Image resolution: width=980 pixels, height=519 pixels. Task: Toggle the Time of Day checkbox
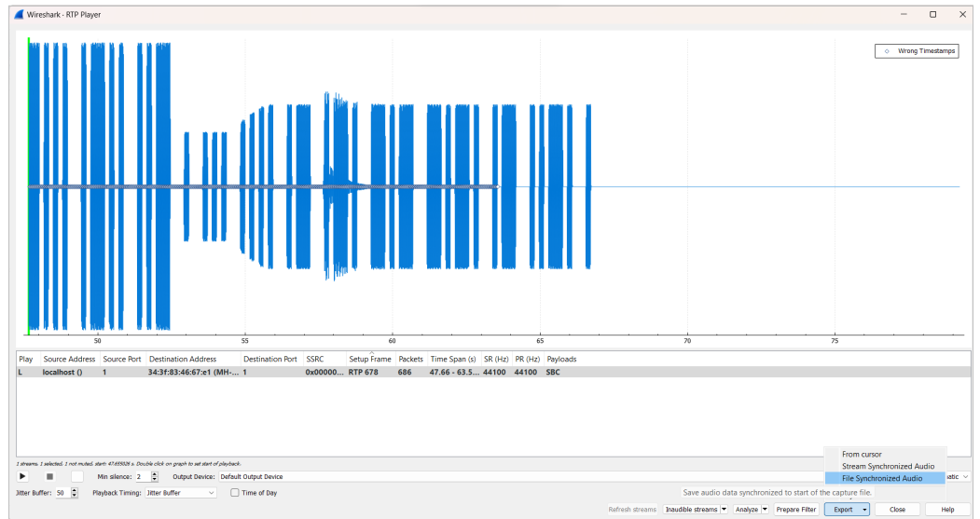pyautogui.click(x=235, y=493)
